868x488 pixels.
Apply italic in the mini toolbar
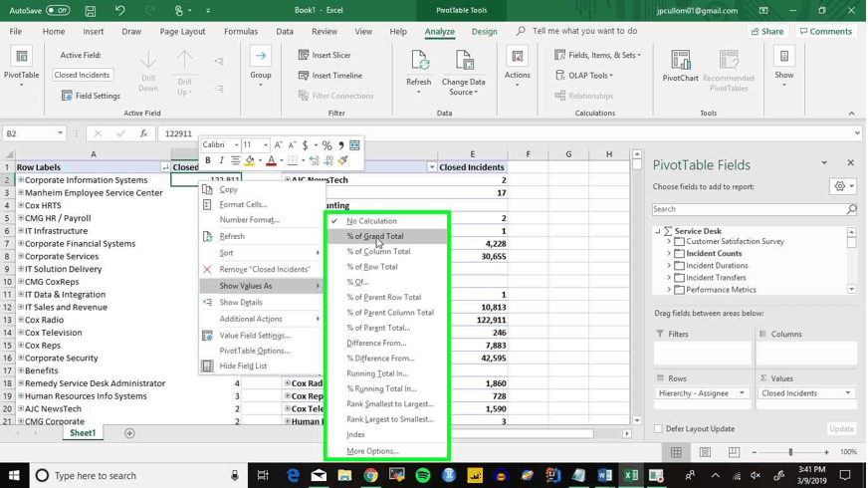221,160
